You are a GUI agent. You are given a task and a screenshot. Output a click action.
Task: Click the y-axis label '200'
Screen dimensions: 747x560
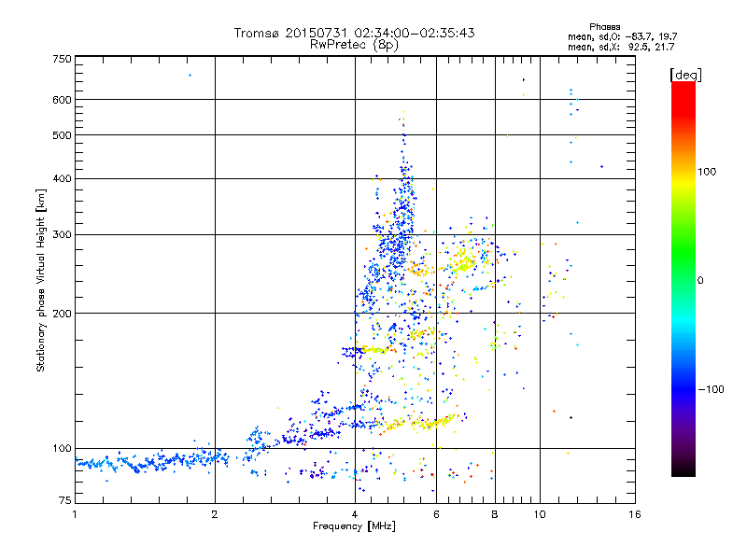[63, 314]
